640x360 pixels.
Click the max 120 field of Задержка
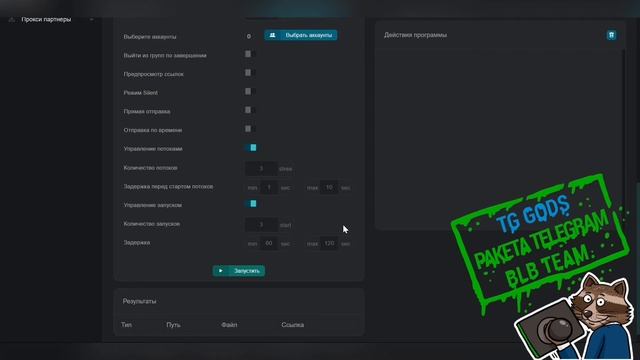coord(329,243)
